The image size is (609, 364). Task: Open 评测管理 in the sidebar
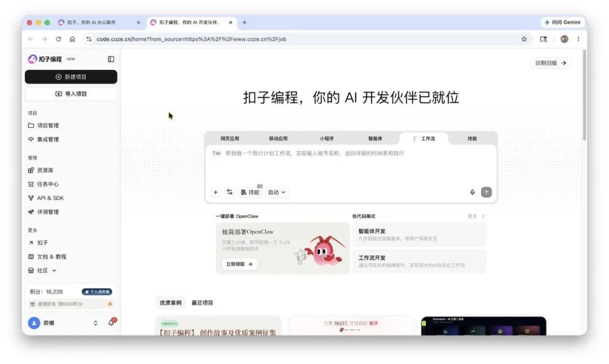coord(43,212)
